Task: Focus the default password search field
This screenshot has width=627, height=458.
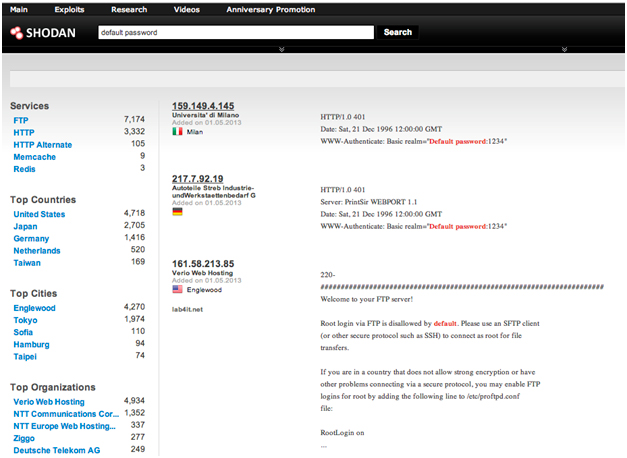Action: pyautogui.click(x=236, y=32)
